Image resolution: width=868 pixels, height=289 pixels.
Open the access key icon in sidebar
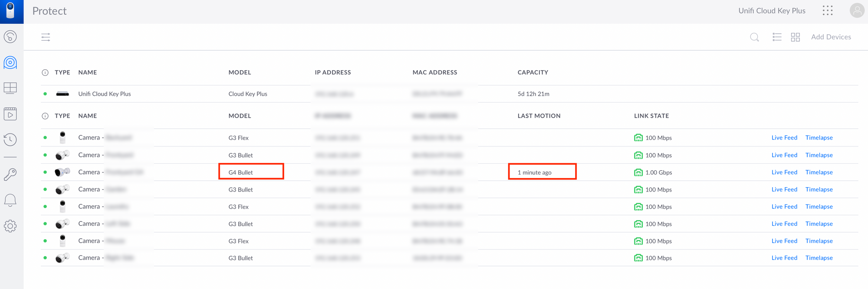(10, 174)
